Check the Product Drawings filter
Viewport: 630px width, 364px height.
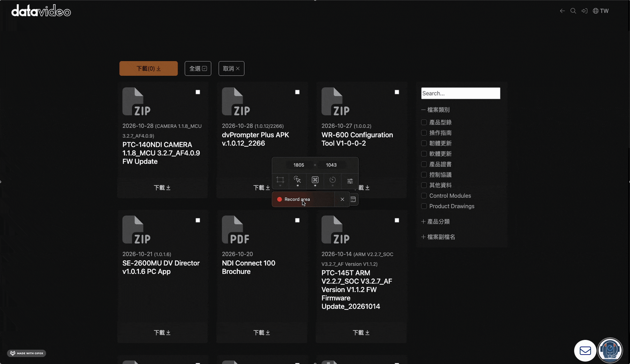point(424,206)
